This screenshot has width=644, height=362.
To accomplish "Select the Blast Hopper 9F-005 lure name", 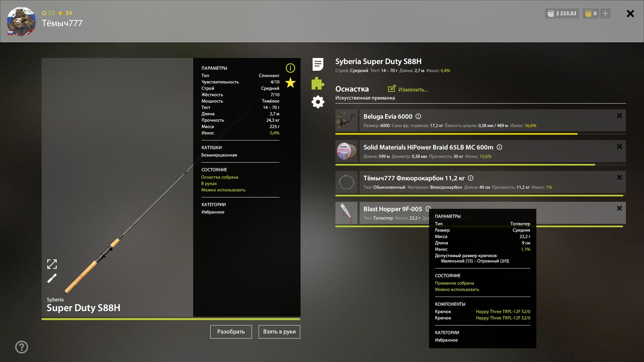I will point(393,209).
